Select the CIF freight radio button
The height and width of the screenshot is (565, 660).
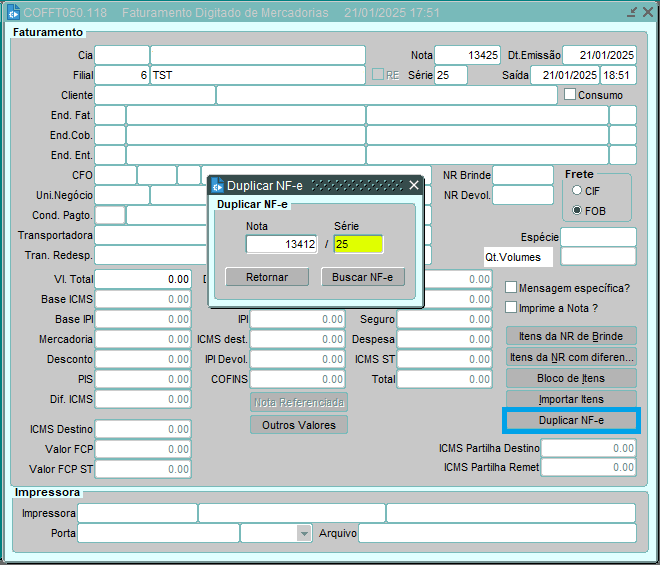click(577, 190)
